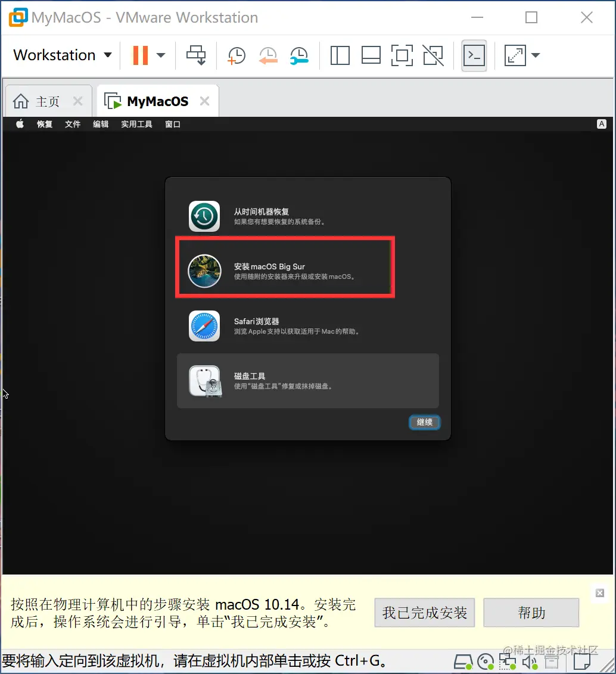This screenshot has width=616, height=674.
Task: Click the Time Machine restore icon
Action: [204, 216]
